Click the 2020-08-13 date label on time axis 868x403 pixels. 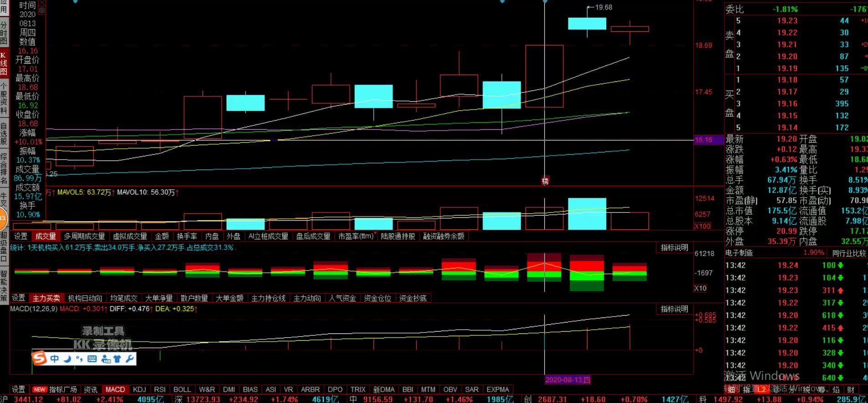[567, 380]
